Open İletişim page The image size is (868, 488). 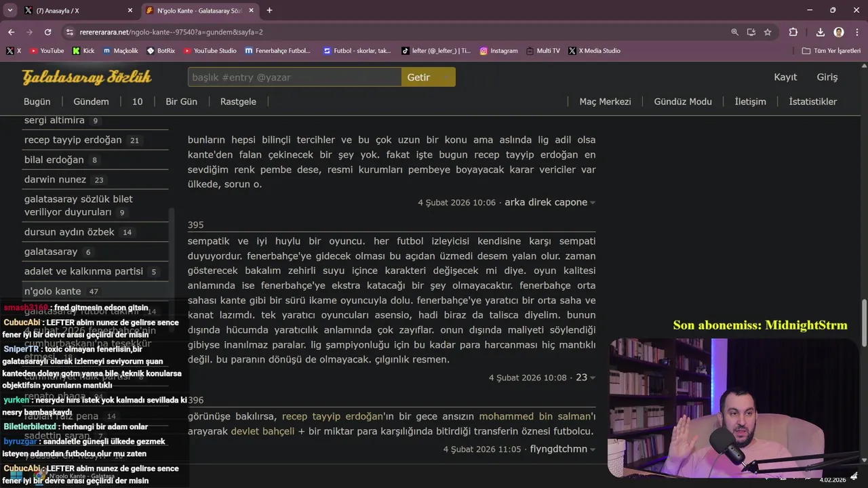coord(750,102)
